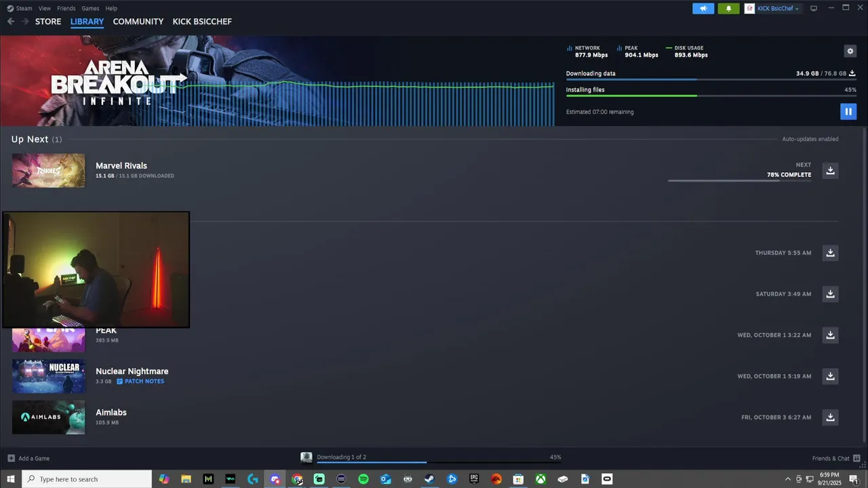Image resolution: width=868 pixels, height=488 pixels.
Task: Open Microsoft Store from taskbar
Action: point(518,479)
